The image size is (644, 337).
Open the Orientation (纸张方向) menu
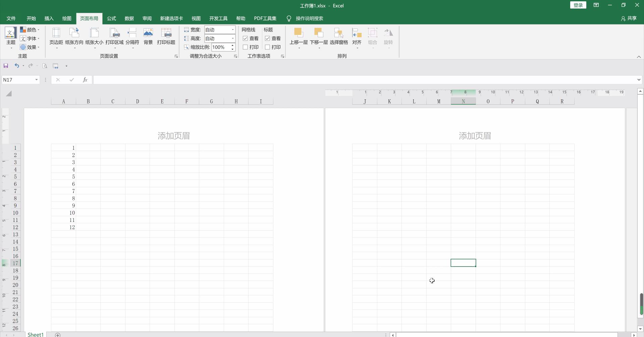74,38
